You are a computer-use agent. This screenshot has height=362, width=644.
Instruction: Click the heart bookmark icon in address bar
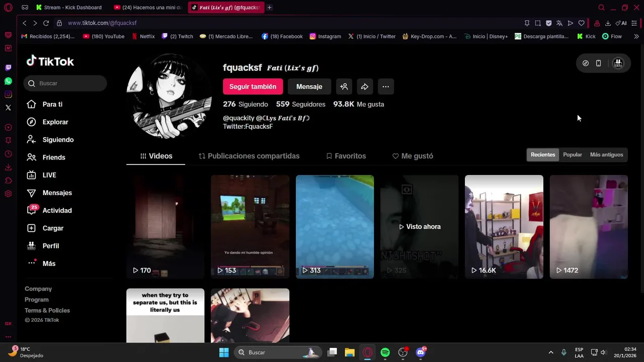pyautogui.click(x=581, y=23)
